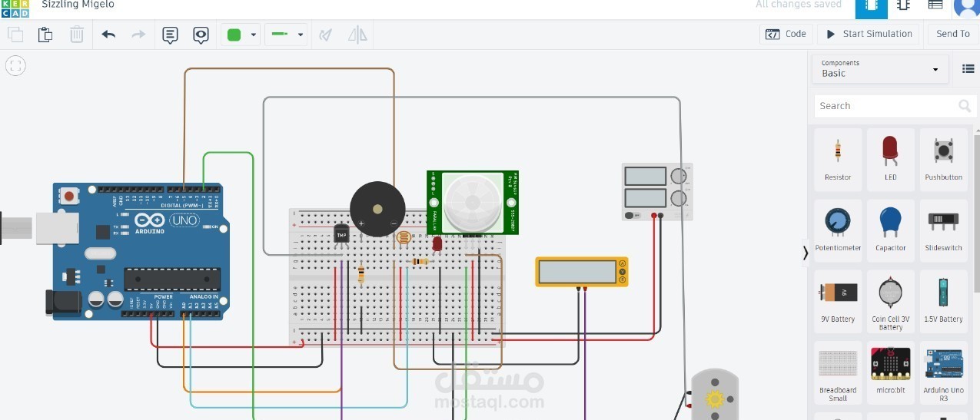Viewport: 980px width, 420px height.
Task: Undo the last action
Action: [108, 35]
